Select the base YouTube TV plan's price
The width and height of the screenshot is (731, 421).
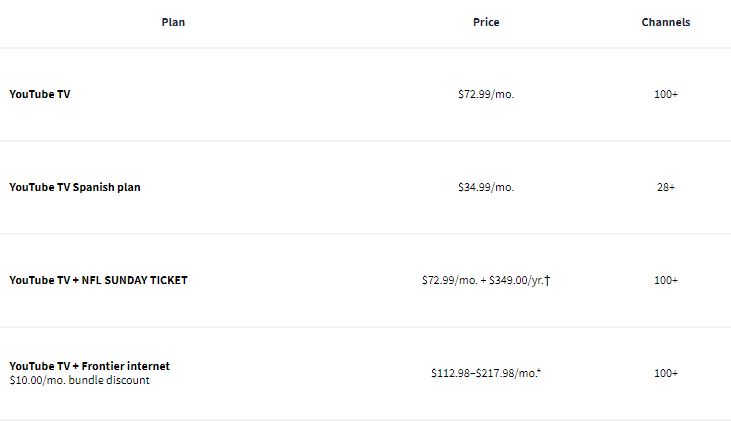[486, 94]
